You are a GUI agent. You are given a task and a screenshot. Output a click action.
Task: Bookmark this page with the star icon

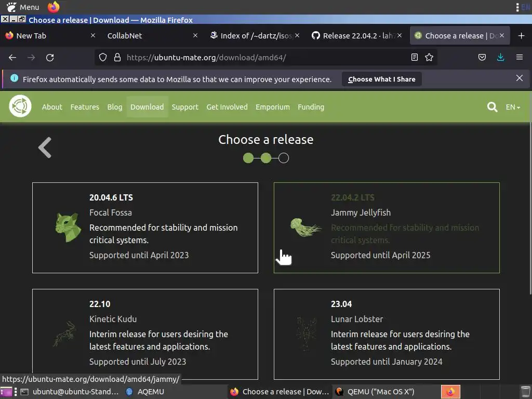[x=429, y=57]
